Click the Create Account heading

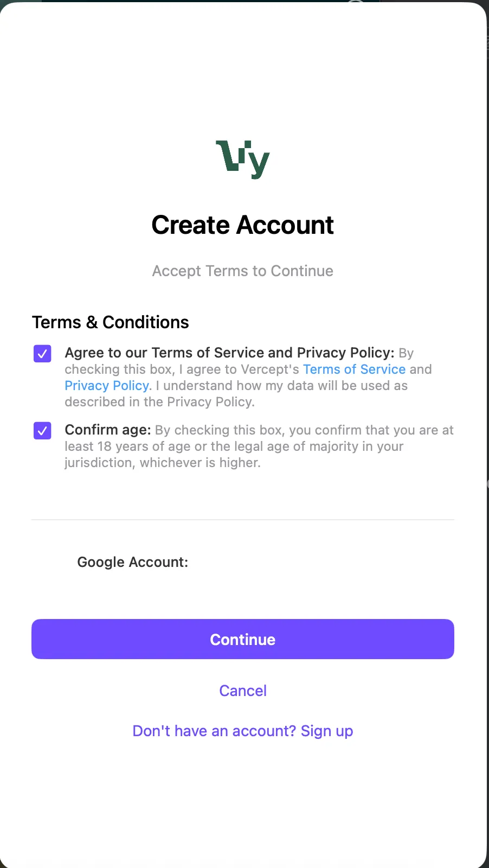pos(242,225)
